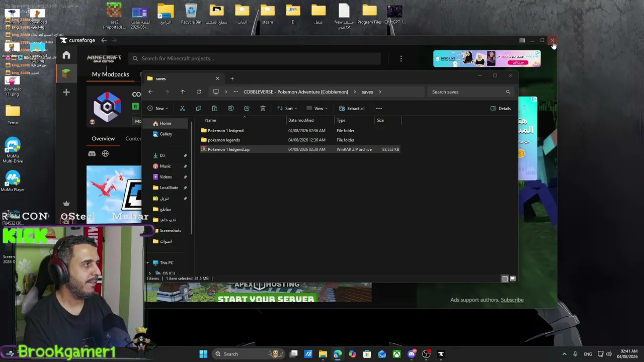Share the selected file from the toolbar

point(247,109)
